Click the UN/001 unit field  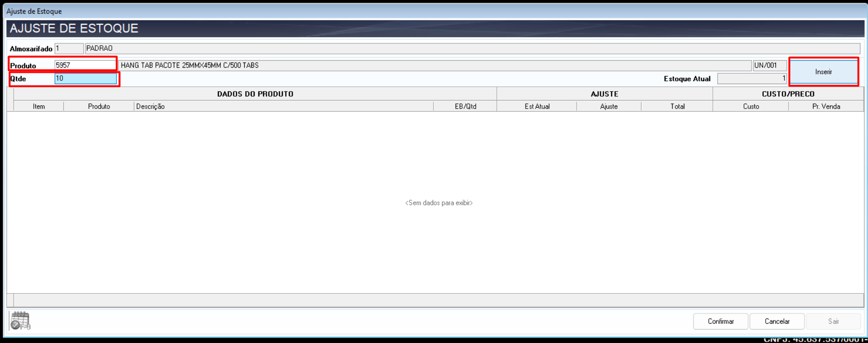pos(769,65)
